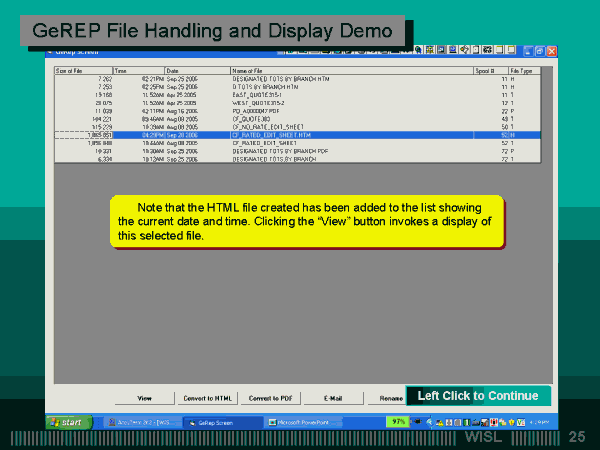This screenshot has width=600, height=450.
Task: Switch to GeRep Screen taskbar item
Action: (212, 423)
